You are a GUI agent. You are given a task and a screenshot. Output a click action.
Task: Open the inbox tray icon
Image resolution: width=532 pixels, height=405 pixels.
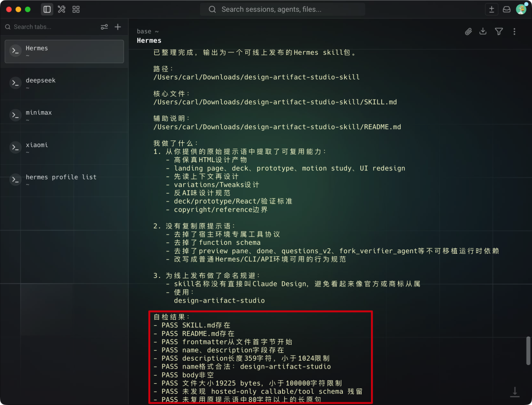pyautogui.click(x=506, y=9)
